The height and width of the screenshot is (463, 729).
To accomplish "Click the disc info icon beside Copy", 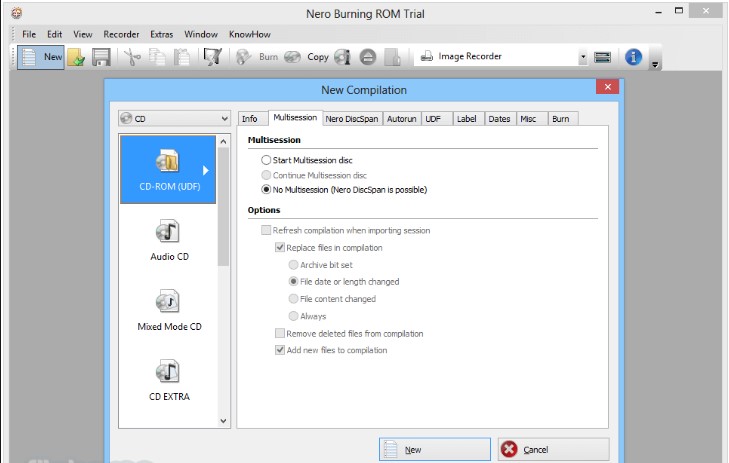I will [343, 57].
